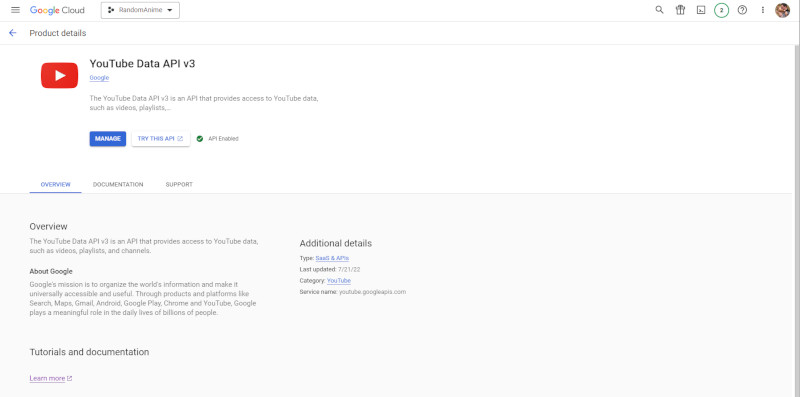Viewport: 800px width, 397px height.
Task: Open the help question mark icon
Action: point(742,10)
